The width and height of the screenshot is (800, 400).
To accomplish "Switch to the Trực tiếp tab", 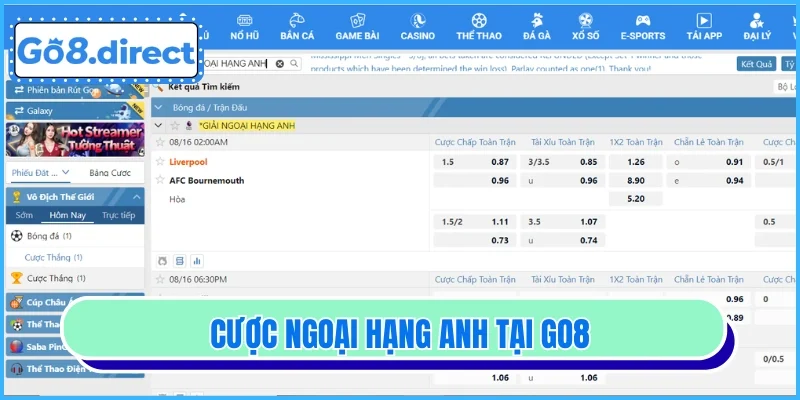I will (x=118, y=215).
